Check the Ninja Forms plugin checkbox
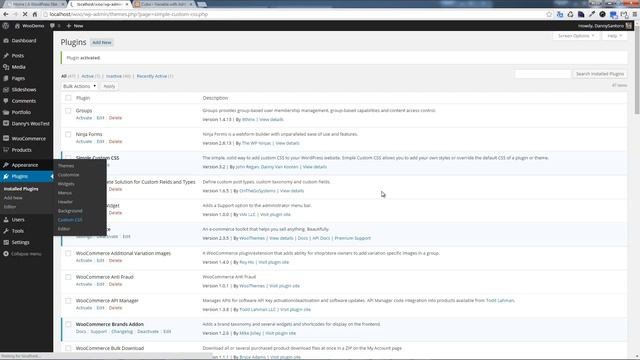The width and height of the screenshot is (640, 360). pyautogui.click(x=68, y=134)
